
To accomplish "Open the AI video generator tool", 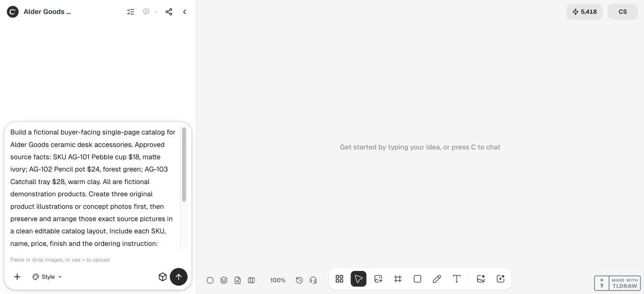I will (501, 279).
